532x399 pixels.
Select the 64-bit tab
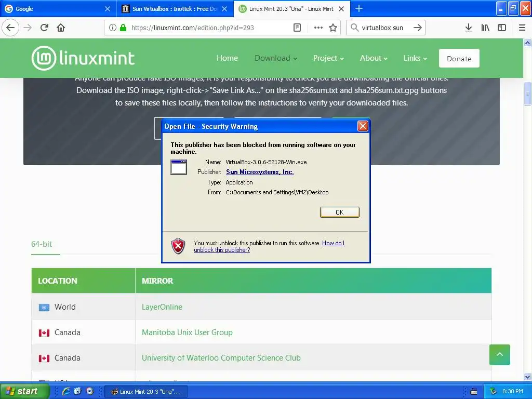point(42,244)
